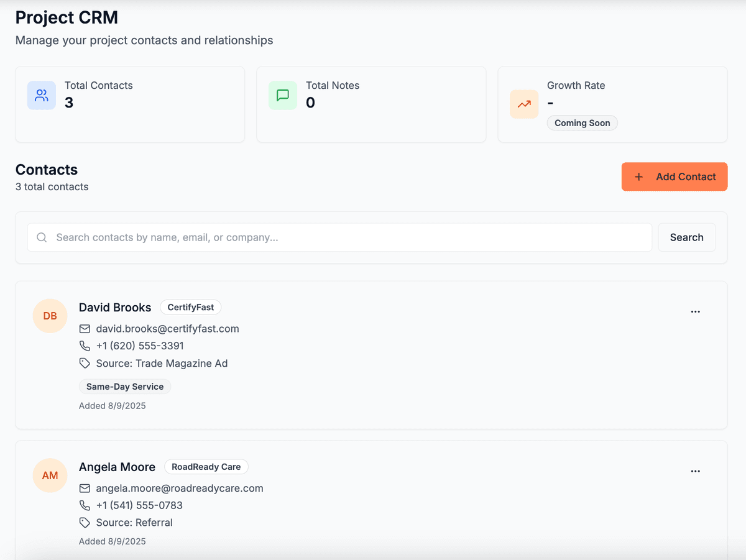
Task: Click the DB avatar for David Brooks
Action: pos(50,316)
